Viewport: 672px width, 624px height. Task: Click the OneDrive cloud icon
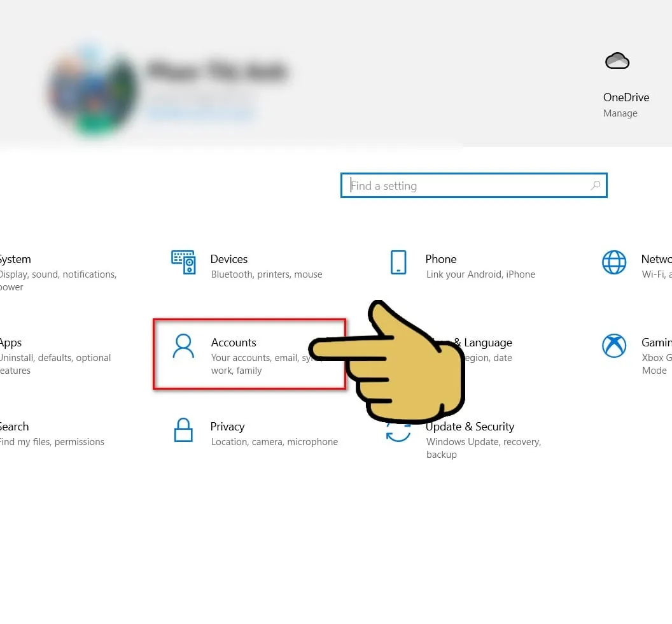(x=617, y=60)
